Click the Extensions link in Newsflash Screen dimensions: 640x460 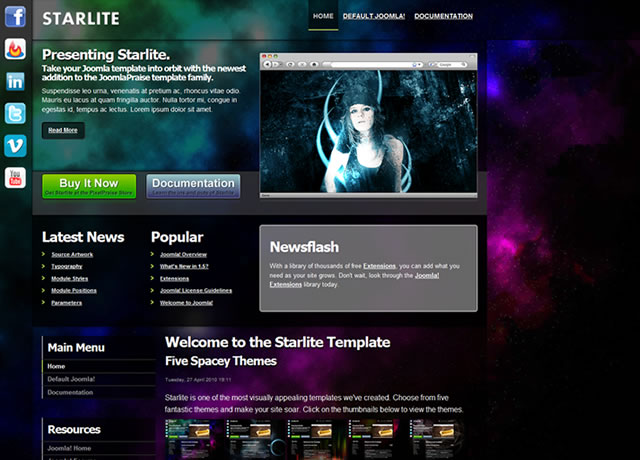[379, 266]
